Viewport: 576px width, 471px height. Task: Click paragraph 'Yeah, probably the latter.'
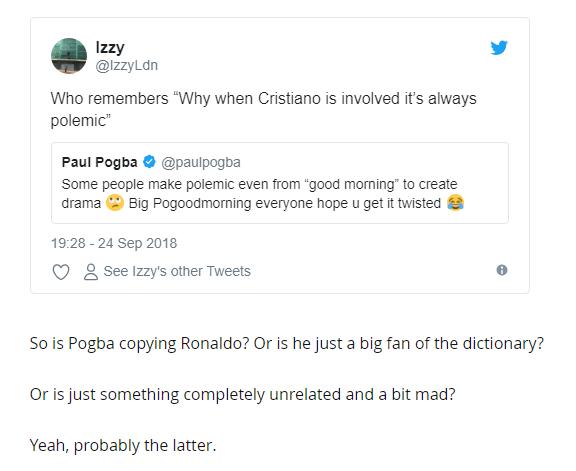point(123,445)
